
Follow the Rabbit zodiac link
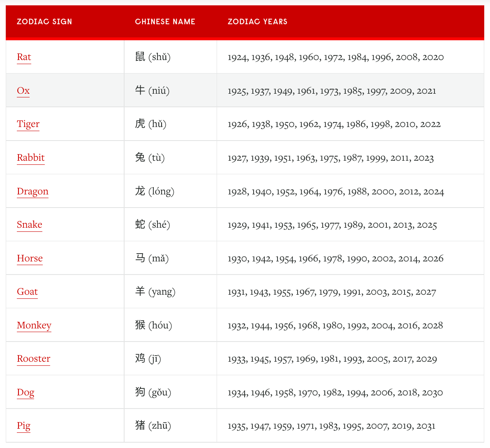(30, 158)
